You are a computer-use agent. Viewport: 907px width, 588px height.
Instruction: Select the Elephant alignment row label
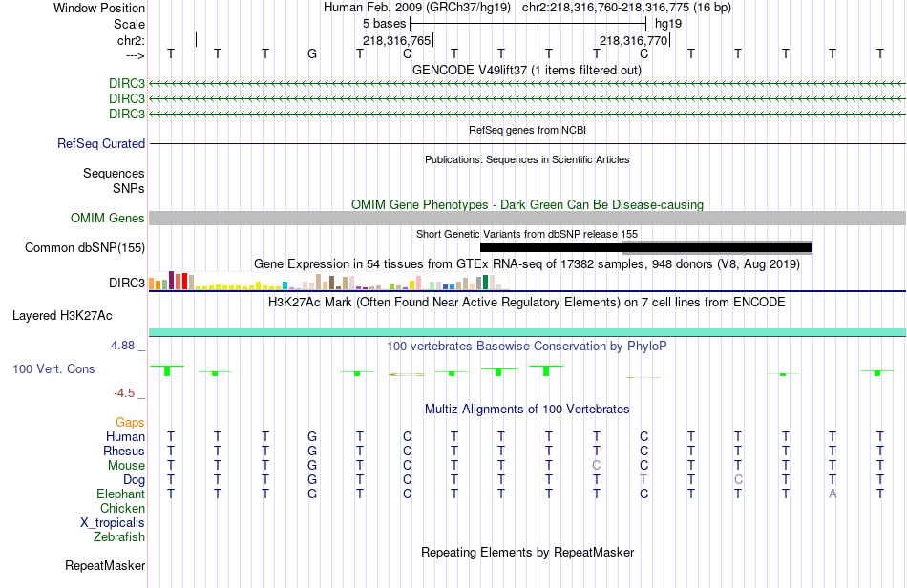[121, 493]
